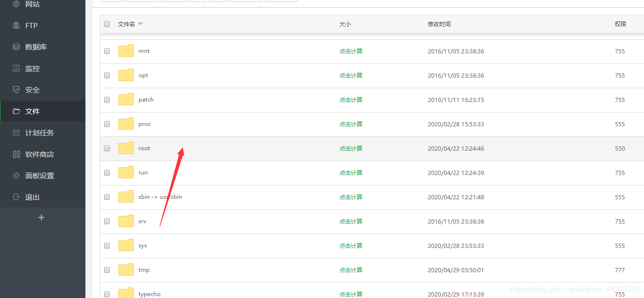Click the software store grid icon

click(16, 154)
